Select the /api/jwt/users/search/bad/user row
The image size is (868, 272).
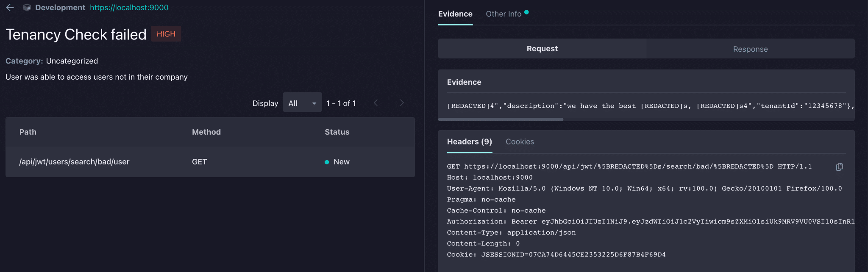pos(210,162)
